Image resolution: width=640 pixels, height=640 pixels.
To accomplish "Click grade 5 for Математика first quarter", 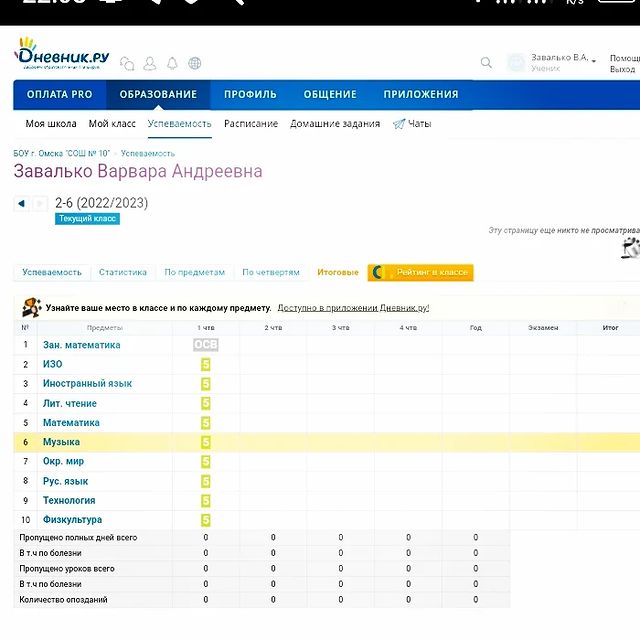I will point(206,422).
